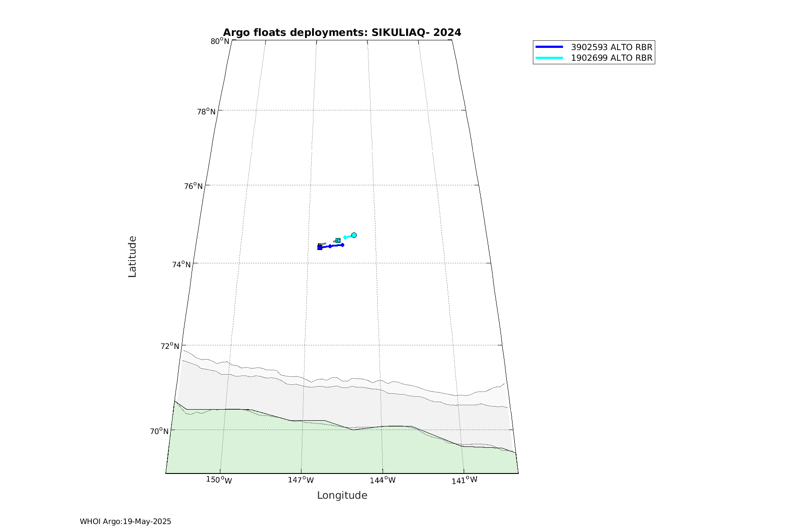798x532 pixels.
Task: Click the blue diamond at the track's east end
Action: (x=343, y=245)
